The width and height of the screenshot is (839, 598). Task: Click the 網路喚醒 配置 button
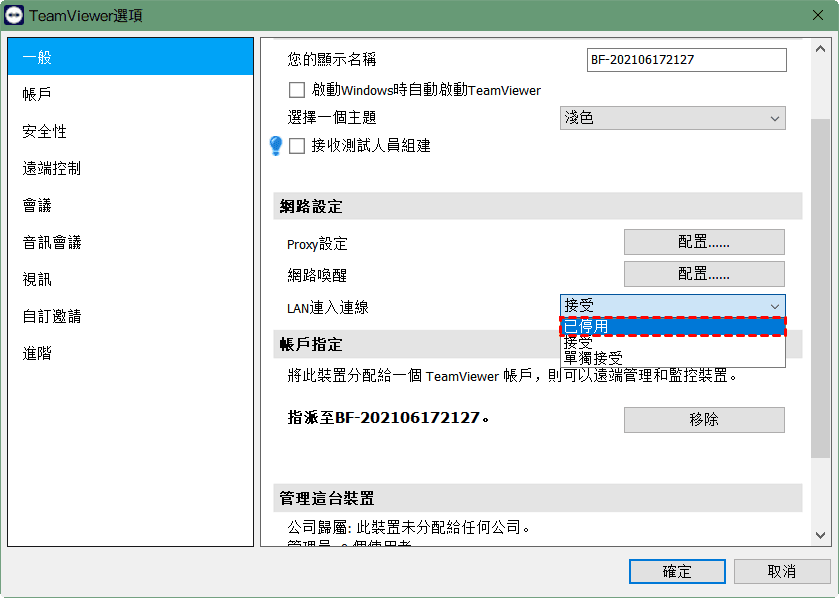(x=704, y=274)
